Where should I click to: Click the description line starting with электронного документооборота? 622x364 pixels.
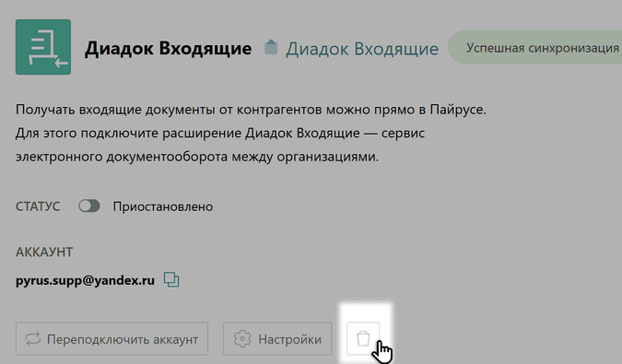point(197,157)
